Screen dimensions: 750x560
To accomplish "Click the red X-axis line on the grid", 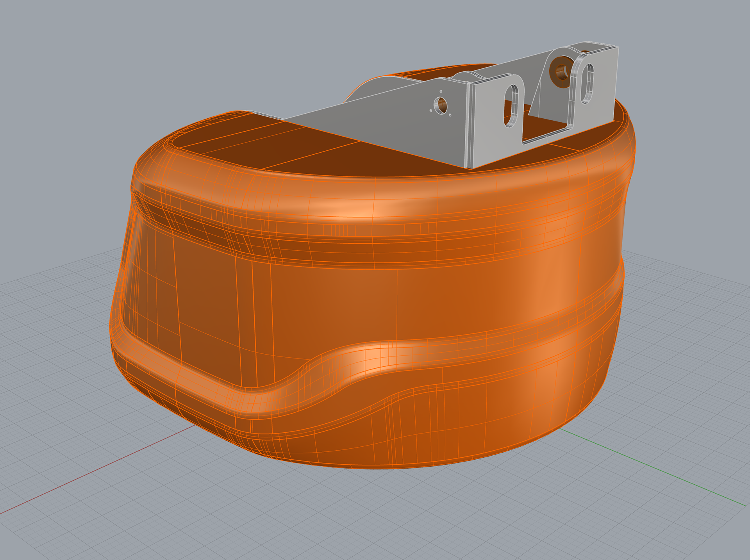I will click(x=98, y=470).
